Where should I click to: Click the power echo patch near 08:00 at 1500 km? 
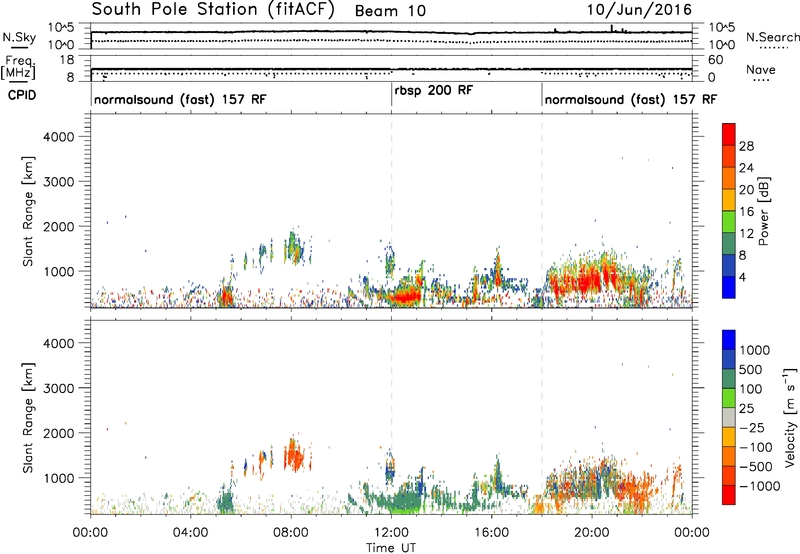[x=294, y=248]
